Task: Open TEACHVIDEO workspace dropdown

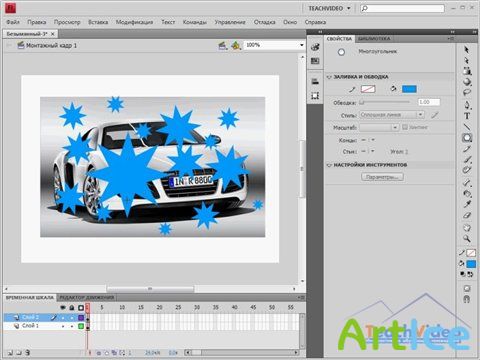Action: pyautogui.click(x=329, y=8)
